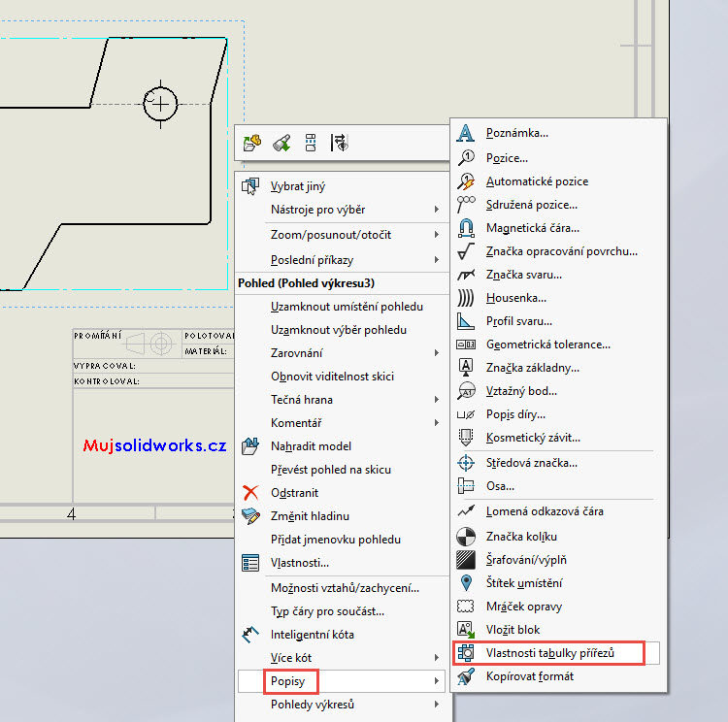Click the third context toolbar icon

coord(311,143)
